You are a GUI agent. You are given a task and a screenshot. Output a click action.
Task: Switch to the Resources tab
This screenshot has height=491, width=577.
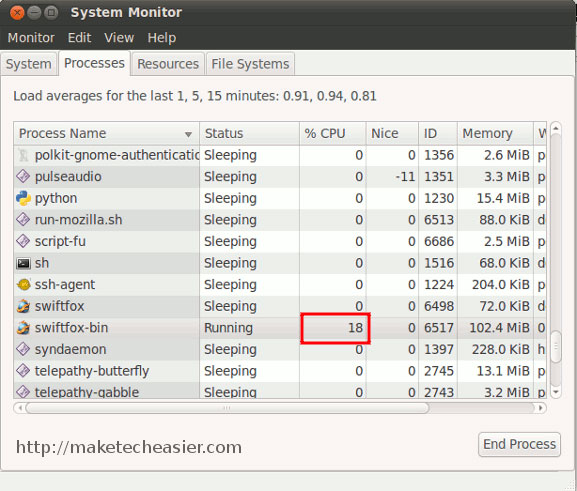click(x=168, y=64)
